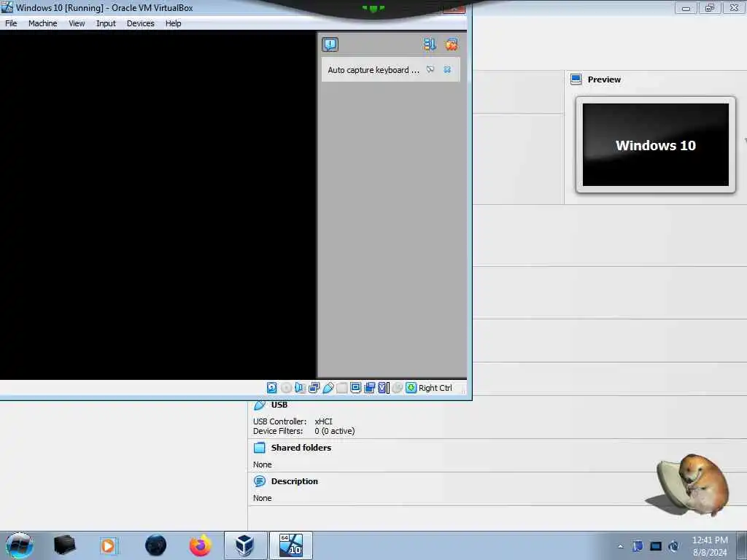Click the Windows 10 preview thumbnail in Manager
Viewport: 747px width, 560px height.
(x=656, y=145)
